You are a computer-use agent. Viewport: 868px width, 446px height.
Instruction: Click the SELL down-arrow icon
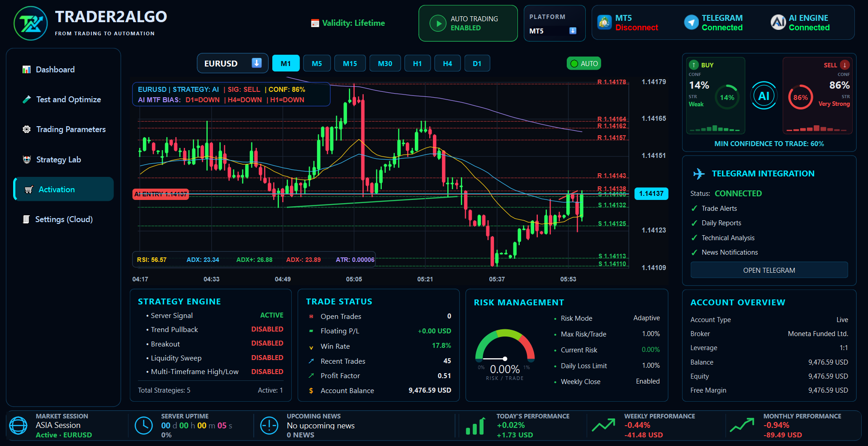coord(844,65)
